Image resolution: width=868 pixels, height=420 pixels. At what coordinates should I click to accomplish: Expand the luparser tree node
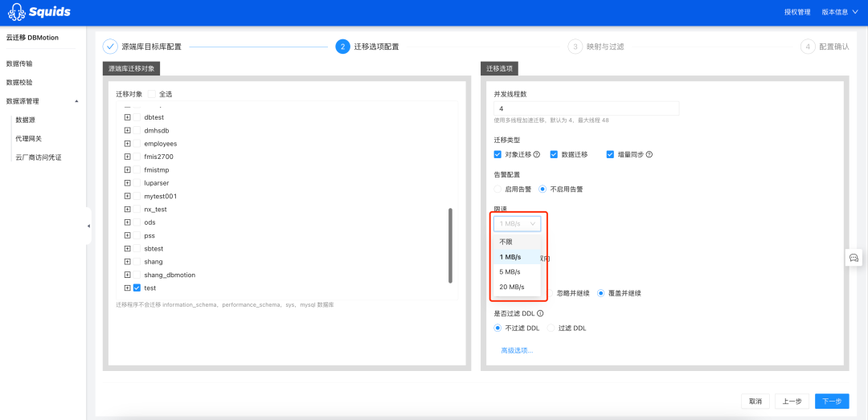click(127, 182)
